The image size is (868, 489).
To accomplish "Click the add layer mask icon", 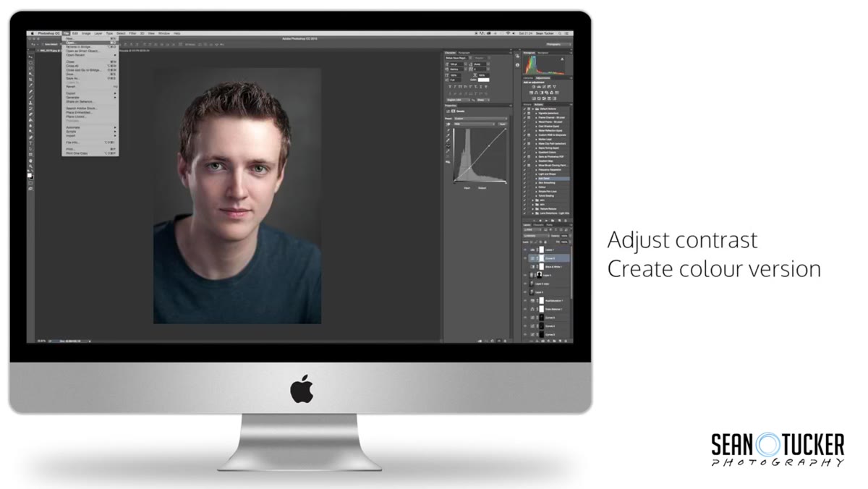I will [x=542, y=341].
